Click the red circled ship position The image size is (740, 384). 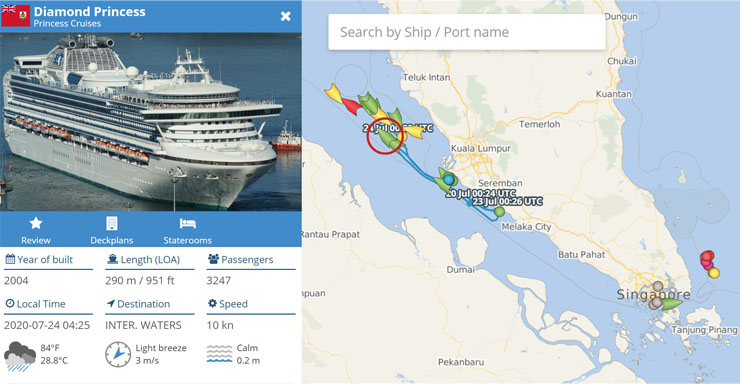point(385,136)
